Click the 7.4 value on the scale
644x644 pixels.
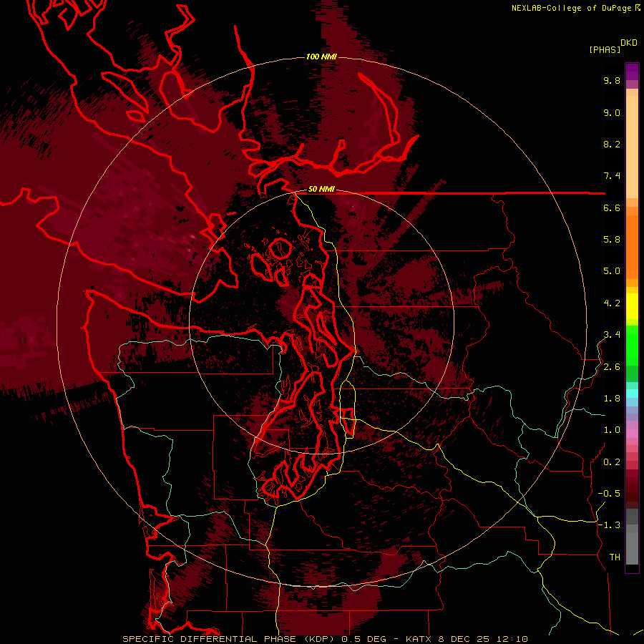612,176
